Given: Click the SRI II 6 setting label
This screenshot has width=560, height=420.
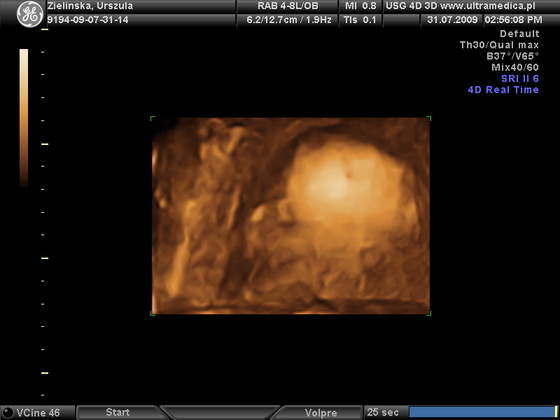Looking at the screenshot, I should [x=520, y=79].
